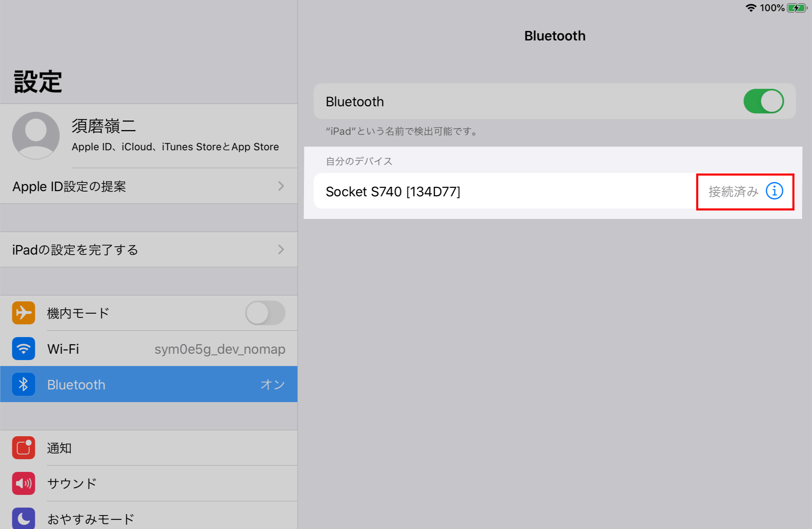Open the 須磨嶺二 Apple ID account

[x=174, y=136]
